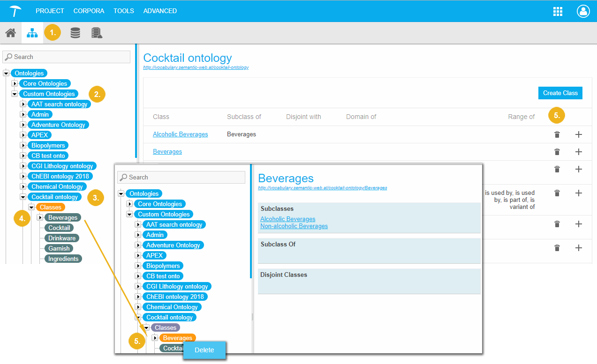The image size is (597, 364).
Task: Collapse the Cocktail ontology node
Action: 23,197
